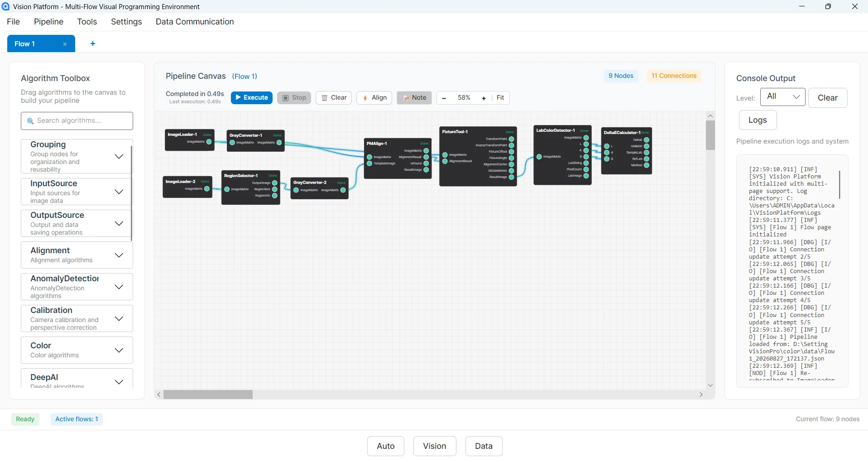Viewport: 868px width, 462px height.
Task: Open the File menu
Action: (14, 22)
